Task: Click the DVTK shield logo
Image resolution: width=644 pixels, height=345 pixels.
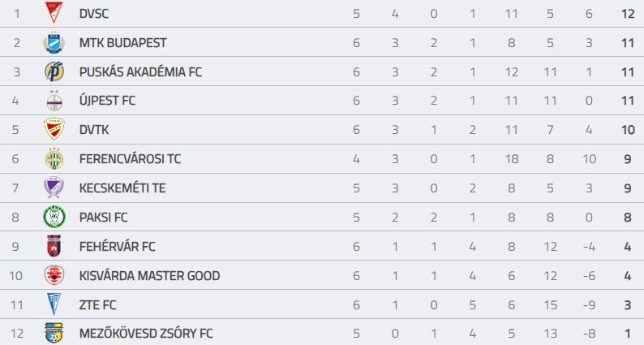Action: click(54, 129)
